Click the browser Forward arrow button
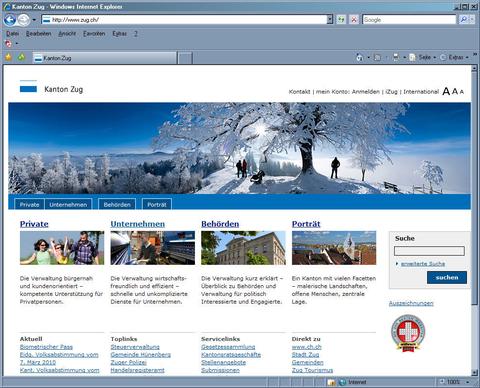The image size is (480, 388). click(23, 20)
